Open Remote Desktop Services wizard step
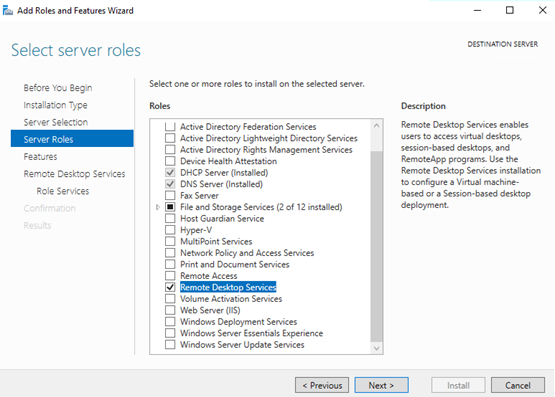 [74, 174]
